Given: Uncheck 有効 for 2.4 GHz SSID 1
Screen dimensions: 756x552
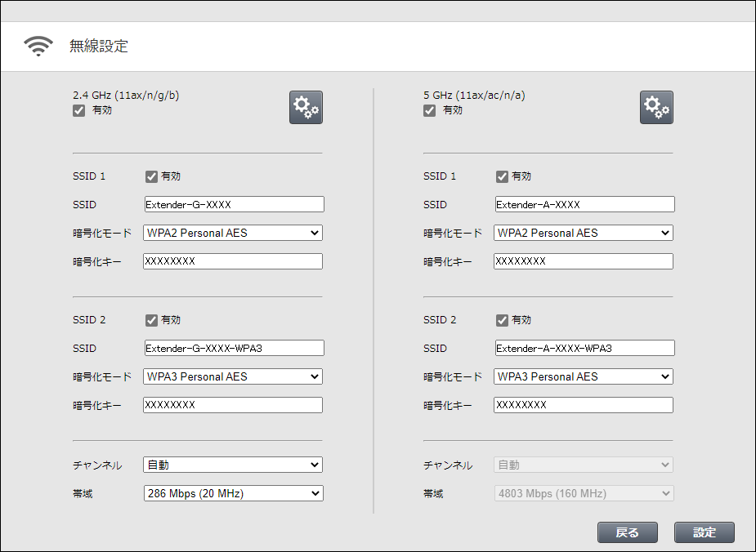Looking at the screenshot, I should (151, 176).
